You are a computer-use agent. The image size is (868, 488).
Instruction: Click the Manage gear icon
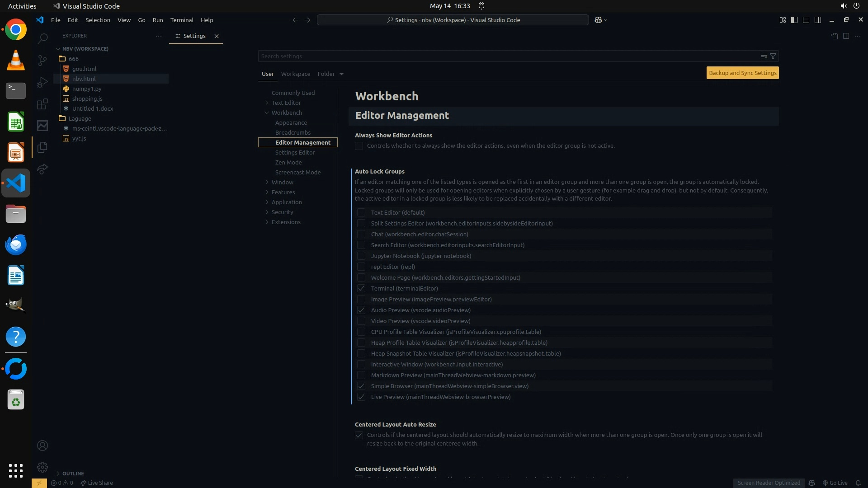pyautogui.click(x=42, y=467)
